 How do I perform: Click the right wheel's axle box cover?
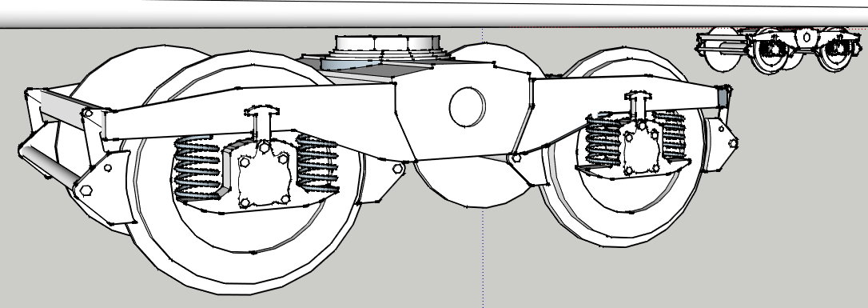(641, 146)
